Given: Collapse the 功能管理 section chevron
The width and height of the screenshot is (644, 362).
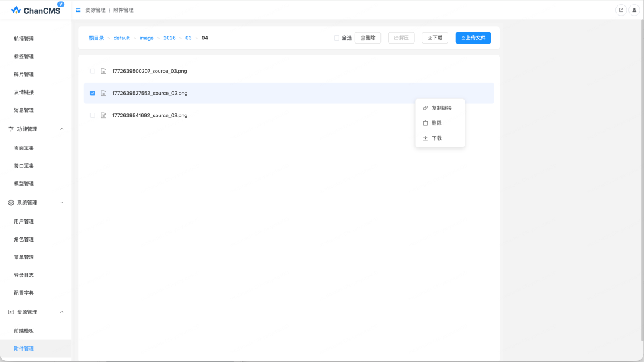Looking at the screenshot, I should [x=61, y=129].
